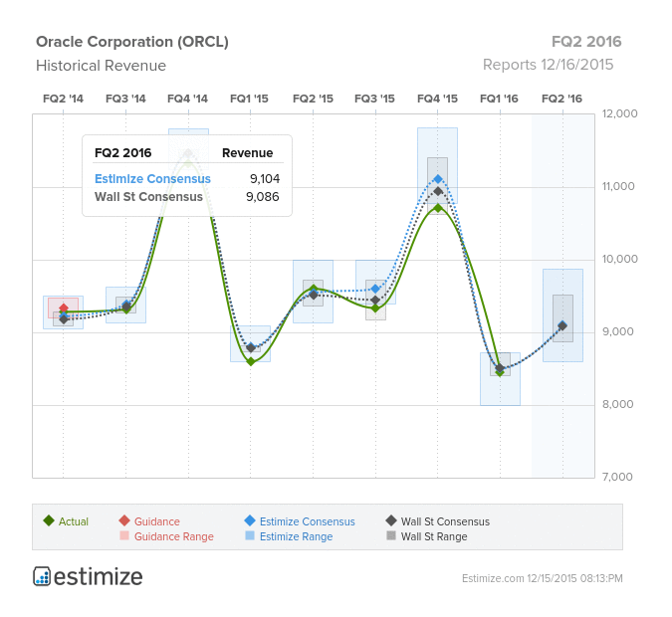Click the FQ3 '15 blue Estimize consensus point
672x617 pixels.
point(376,289)
